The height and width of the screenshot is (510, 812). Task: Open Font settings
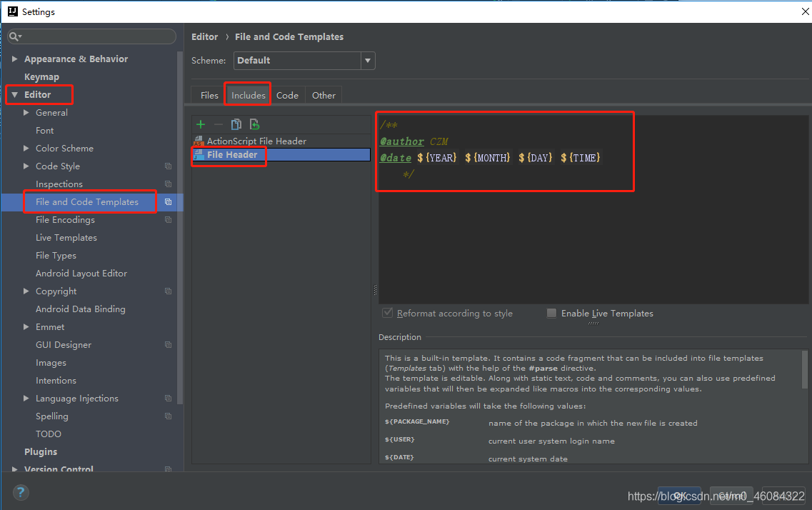(x=44, y=131)
